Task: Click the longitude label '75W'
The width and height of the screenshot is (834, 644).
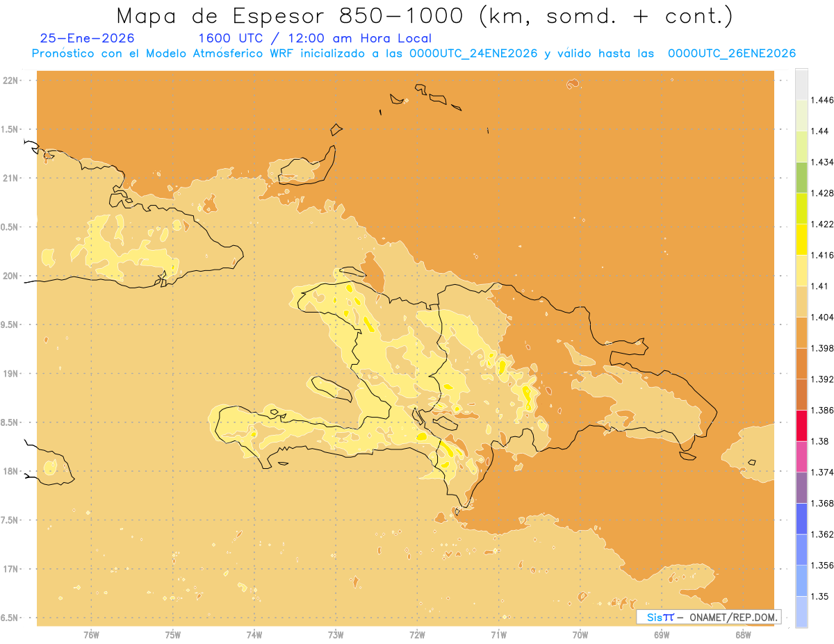Action: pos(172,635)
